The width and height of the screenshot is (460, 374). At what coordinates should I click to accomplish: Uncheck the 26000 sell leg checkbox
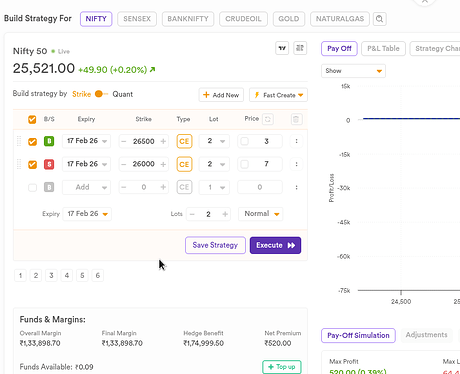(x=32, y=164)
